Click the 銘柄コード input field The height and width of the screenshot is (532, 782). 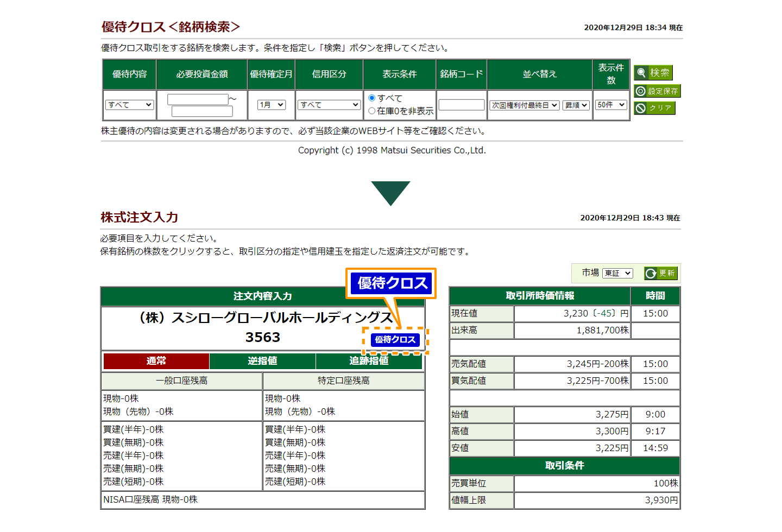coord(462,105)
